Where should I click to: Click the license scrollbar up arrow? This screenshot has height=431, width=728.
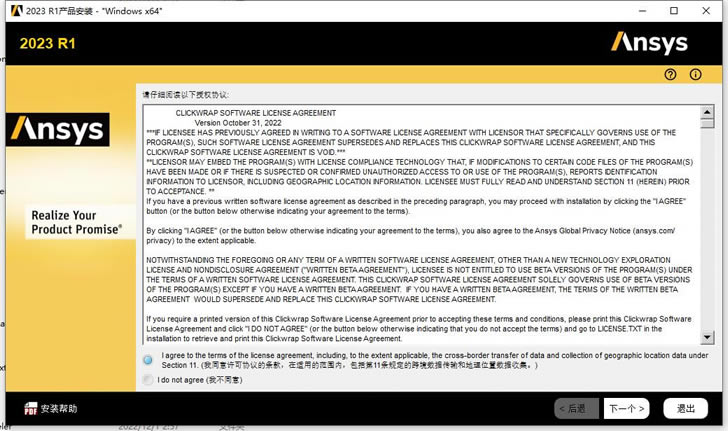pyautogui.click(x=707, y=111)
